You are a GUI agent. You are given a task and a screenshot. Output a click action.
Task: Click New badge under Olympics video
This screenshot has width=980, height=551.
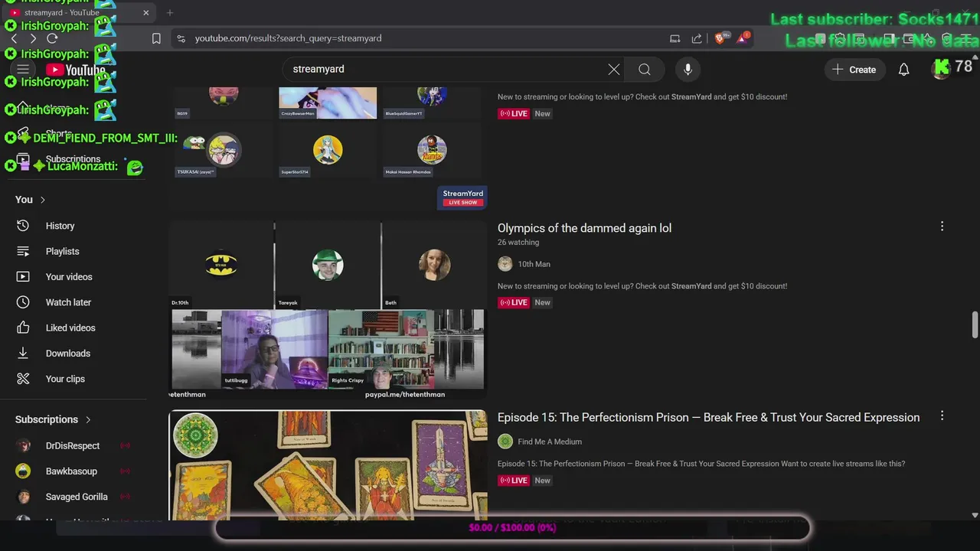click(542, 302)
